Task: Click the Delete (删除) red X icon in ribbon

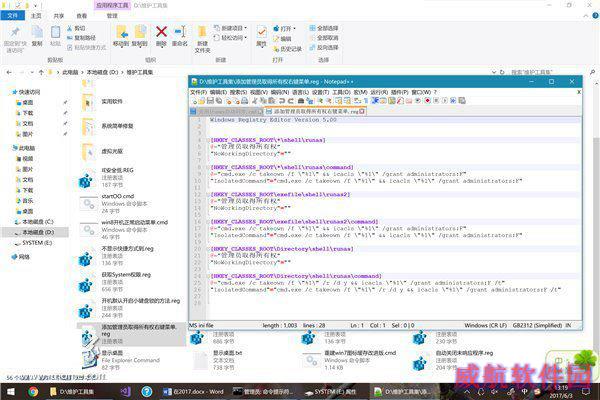Action: (161, 32)
